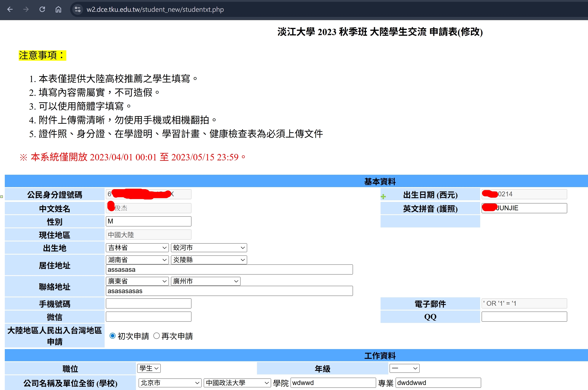Open contact province dropdown 廣東省
The height and width of the screenshot is (390, 588).
click(x=137, y=281)
